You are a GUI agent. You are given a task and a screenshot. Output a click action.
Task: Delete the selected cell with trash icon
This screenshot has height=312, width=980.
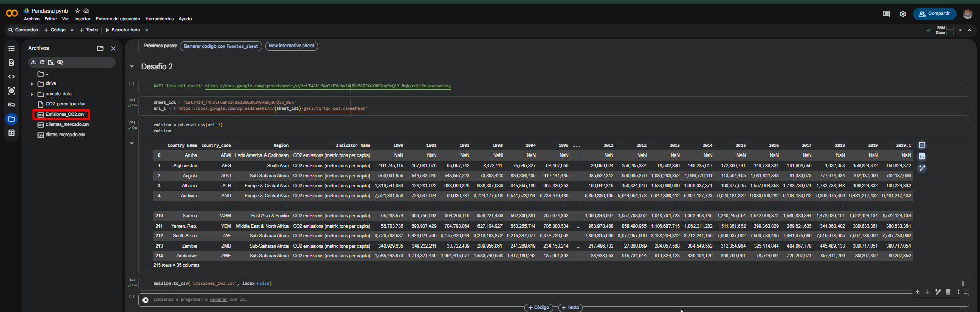coord(948,292)
